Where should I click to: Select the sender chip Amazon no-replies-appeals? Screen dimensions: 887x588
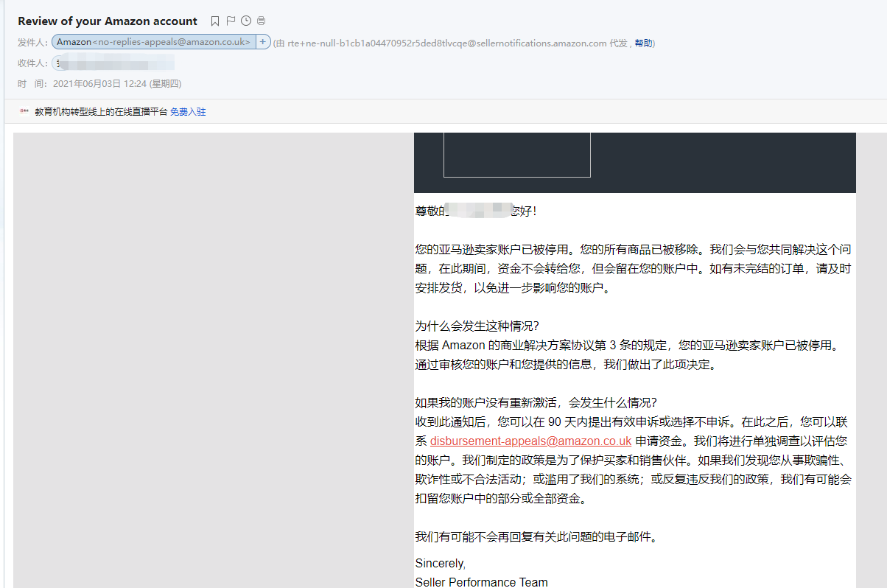pos(154,42)
